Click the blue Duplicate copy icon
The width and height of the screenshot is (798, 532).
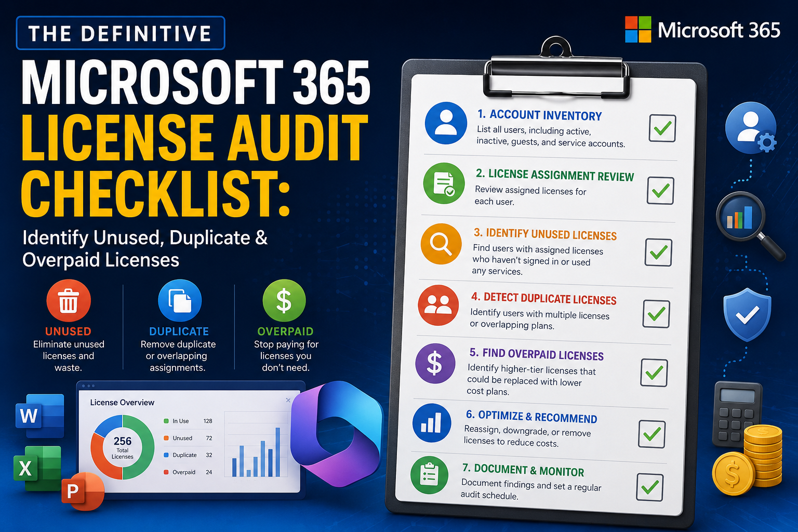180,301
